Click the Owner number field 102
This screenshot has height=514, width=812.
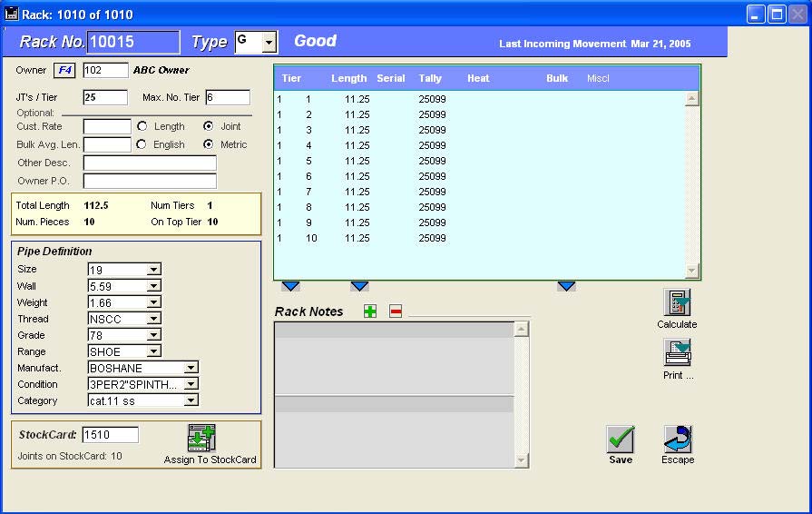pyautogui.click(x=105, y=70)
